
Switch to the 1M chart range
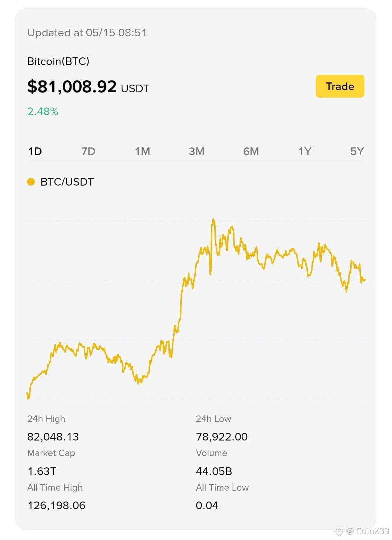(142, 151)
